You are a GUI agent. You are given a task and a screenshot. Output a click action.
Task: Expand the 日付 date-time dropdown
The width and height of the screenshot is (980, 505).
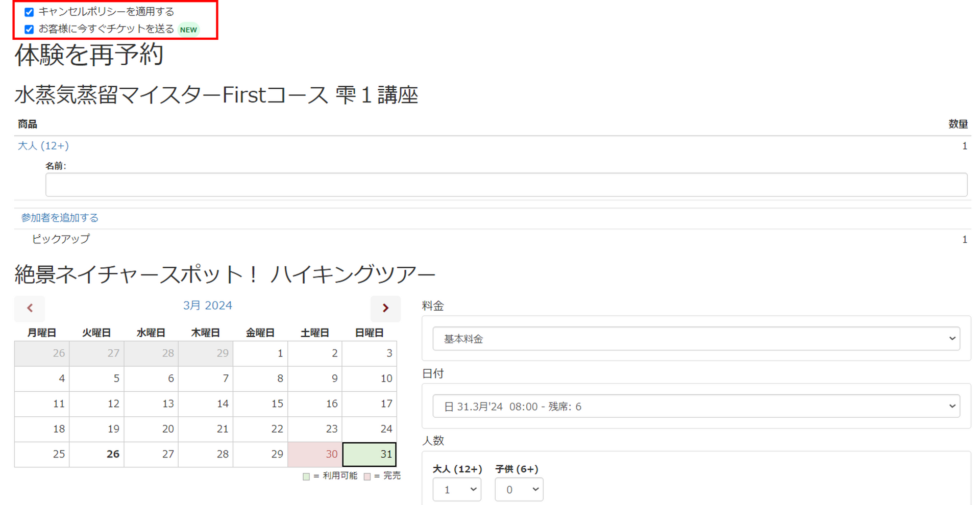click(x=696, y=407)
